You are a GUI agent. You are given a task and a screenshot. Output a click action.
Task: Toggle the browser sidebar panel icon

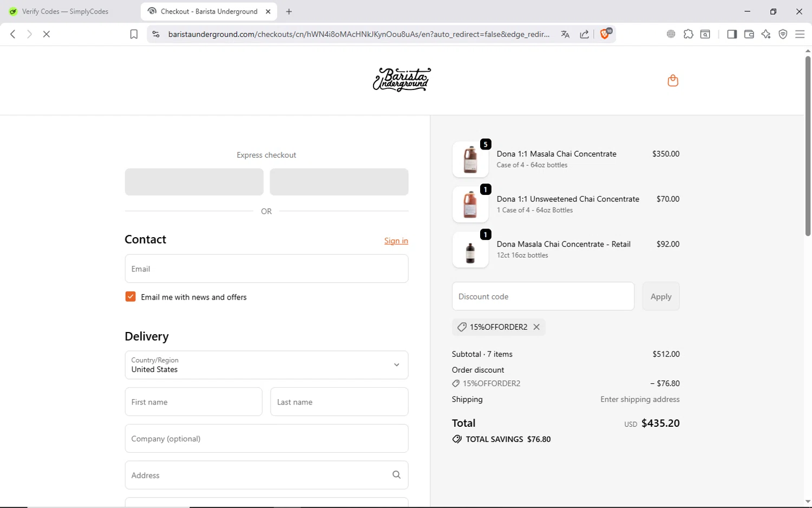coord(732,34)
